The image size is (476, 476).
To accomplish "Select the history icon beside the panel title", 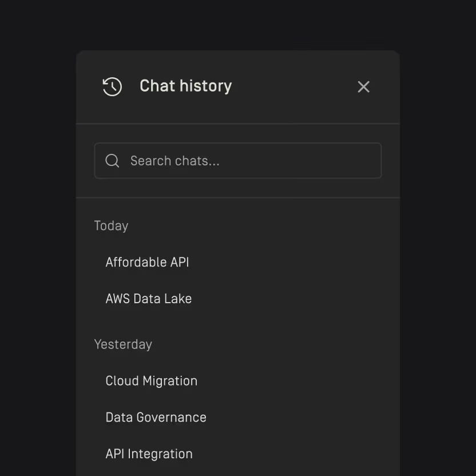I will click(112, 86).
